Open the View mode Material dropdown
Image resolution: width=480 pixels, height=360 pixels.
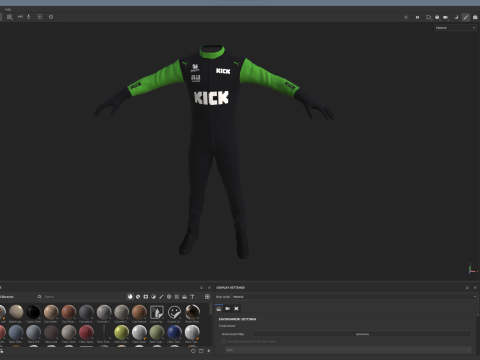[x=354, y=297]
